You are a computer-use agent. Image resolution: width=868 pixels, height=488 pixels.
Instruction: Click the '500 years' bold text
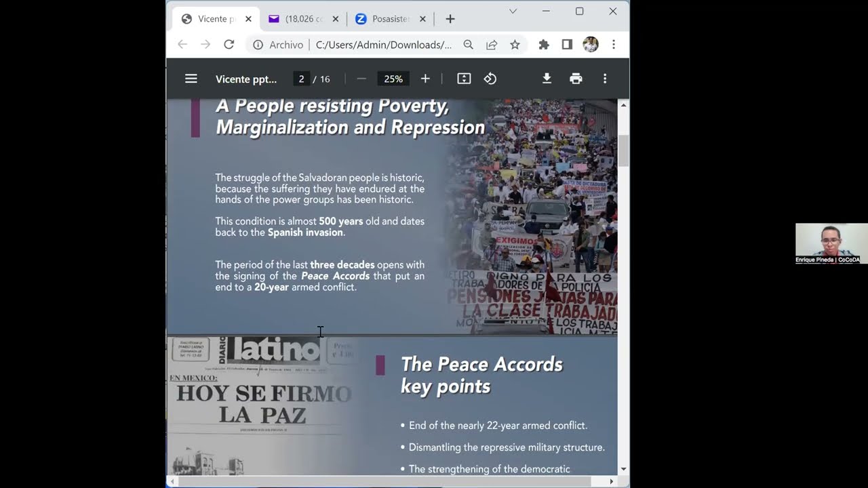(x=341, y=222)
